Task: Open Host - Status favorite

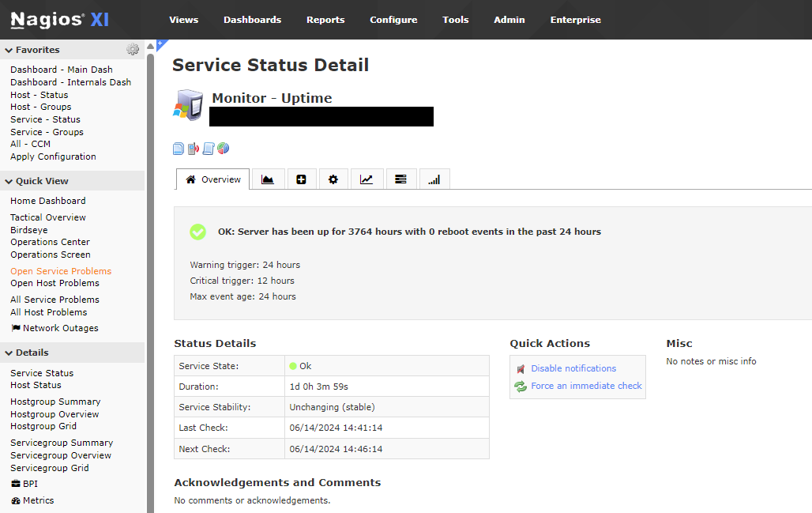Action: tap(39, 95)
